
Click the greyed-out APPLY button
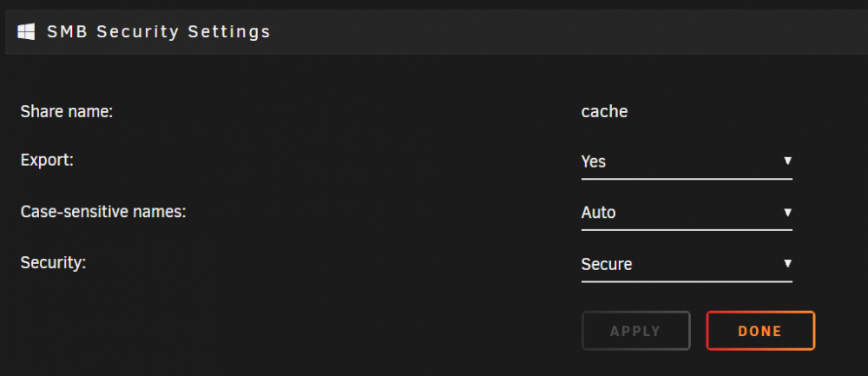tap(635, 331)
